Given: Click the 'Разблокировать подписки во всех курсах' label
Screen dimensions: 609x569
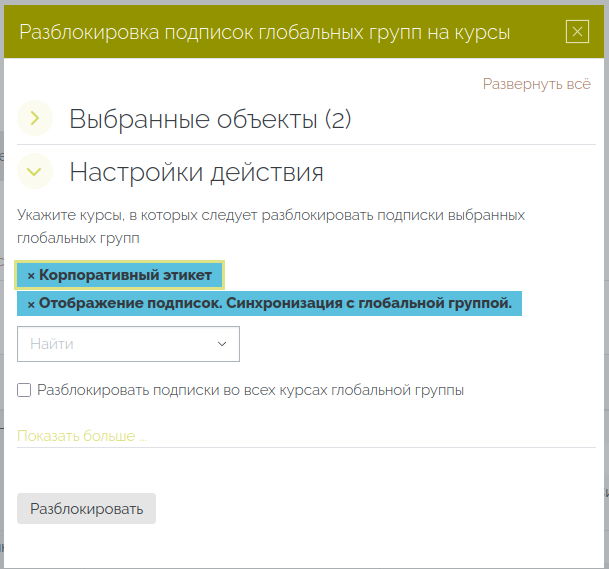Looking at the screenshot, I should coord(250,390).
